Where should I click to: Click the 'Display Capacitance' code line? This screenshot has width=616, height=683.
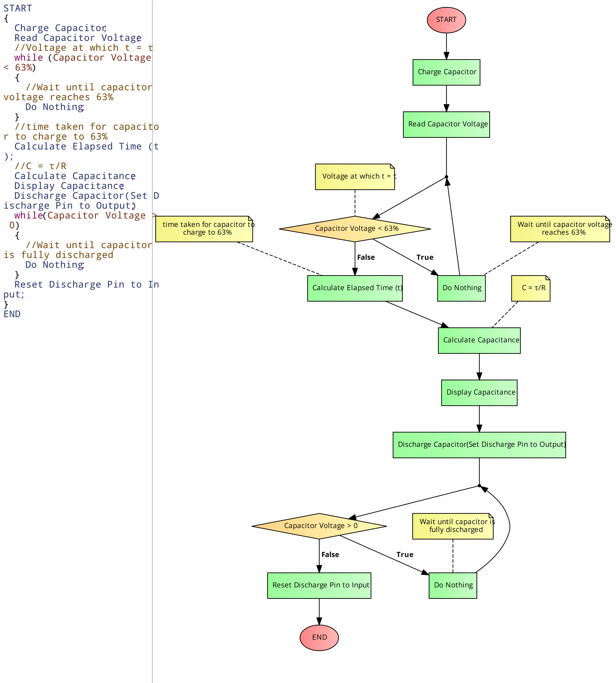tap(69, 186)
